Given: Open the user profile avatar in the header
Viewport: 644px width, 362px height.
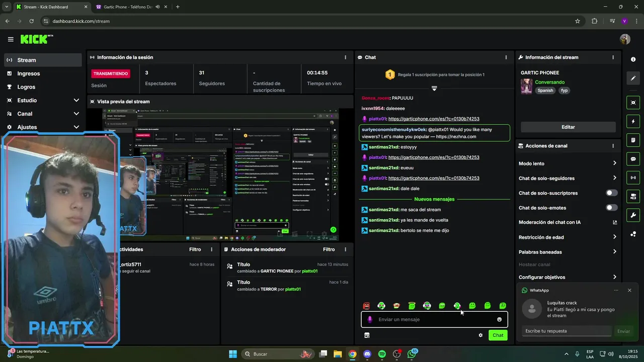Looking at the screenshot, I should 625,39.
